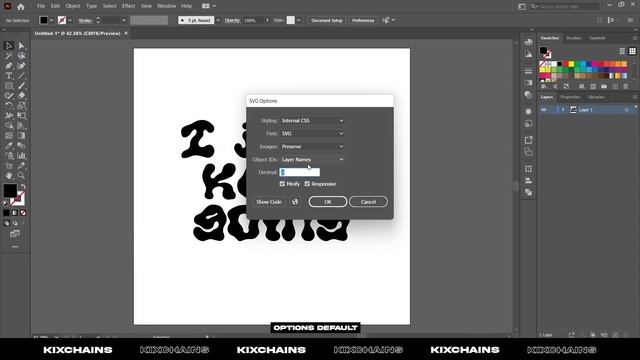Swap fill and stroke colors

(23, 187)
